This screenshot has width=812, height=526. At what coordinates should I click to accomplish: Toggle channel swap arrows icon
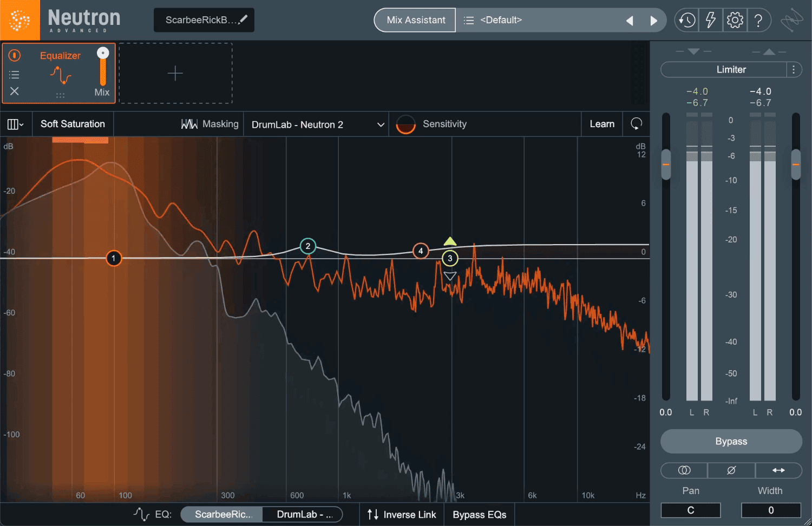pyautogui.click(x=778, y=470)
